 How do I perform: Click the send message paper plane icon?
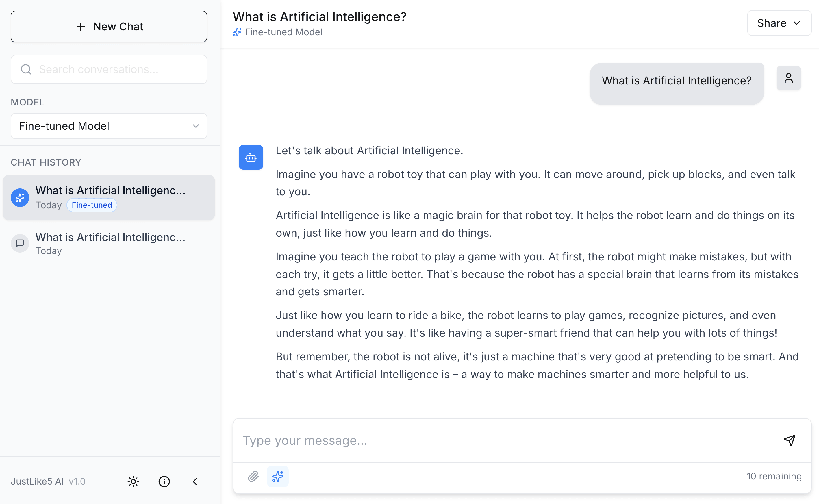click(x=789, y=440)
